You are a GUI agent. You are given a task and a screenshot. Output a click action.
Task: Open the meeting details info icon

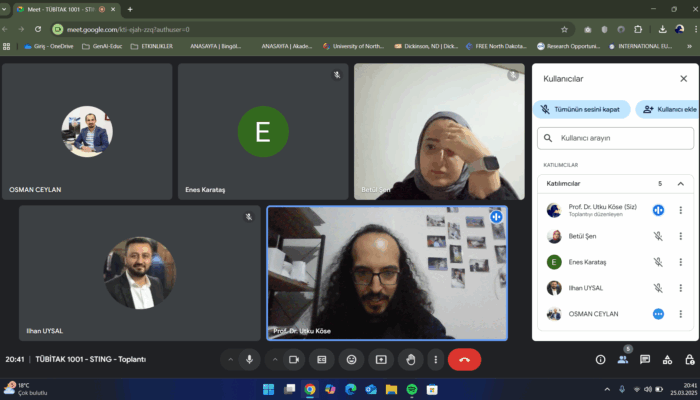600,359
